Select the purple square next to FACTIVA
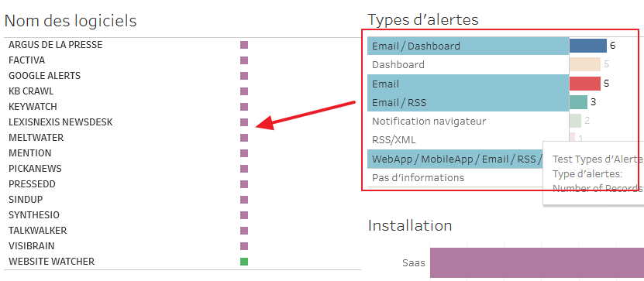 click(x=244, y=60)
